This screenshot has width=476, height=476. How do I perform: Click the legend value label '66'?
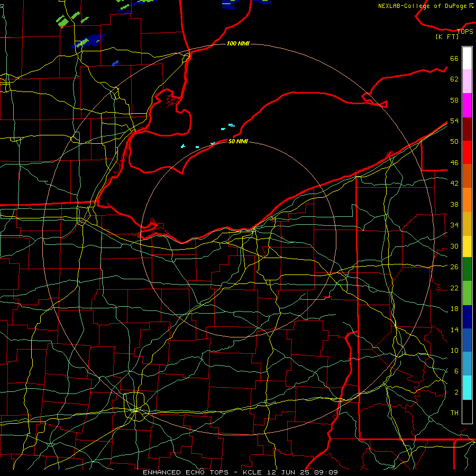tap(454, 58)
